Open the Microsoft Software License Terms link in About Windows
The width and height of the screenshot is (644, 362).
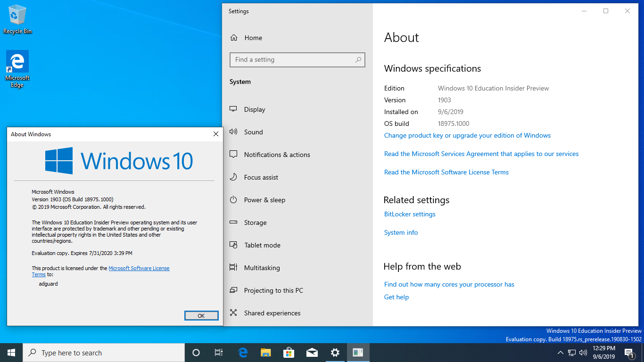[139, 268]
